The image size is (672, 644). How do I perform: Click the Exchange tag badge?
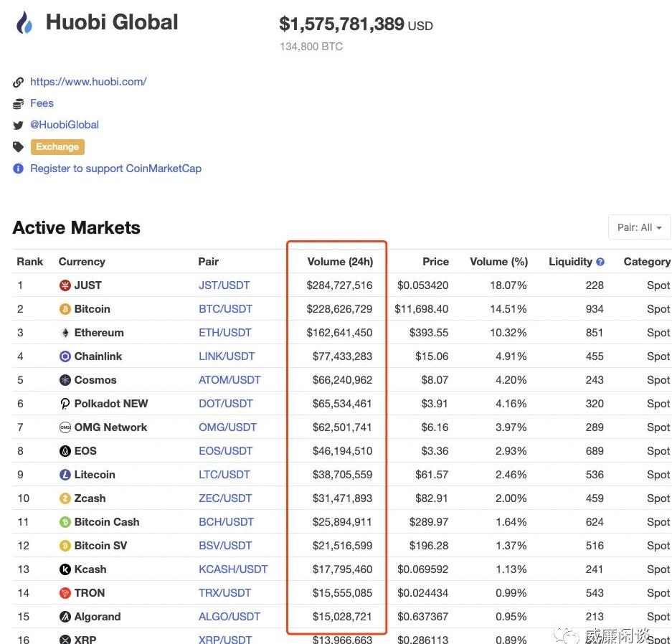(x=57, y=147)
